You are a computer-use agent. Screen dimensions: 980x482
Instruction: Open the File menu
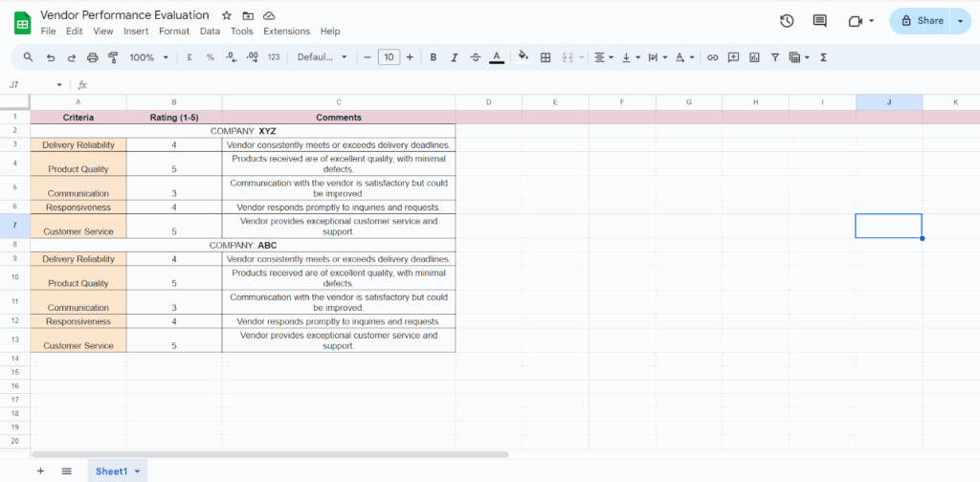click(48, 32)
